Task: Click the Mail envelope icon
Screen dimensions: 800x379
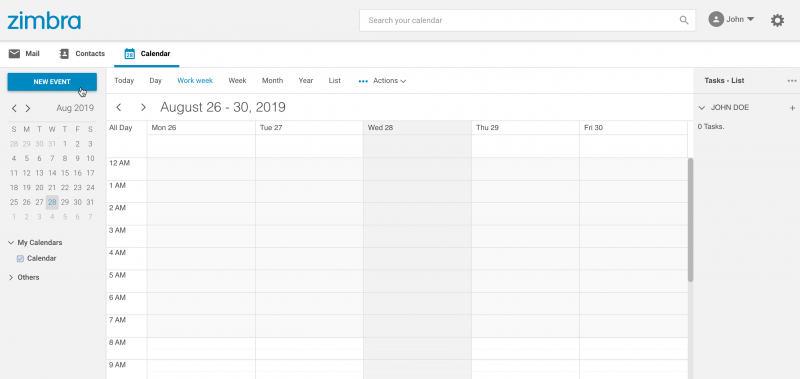Action: click(x=14, y=54)
